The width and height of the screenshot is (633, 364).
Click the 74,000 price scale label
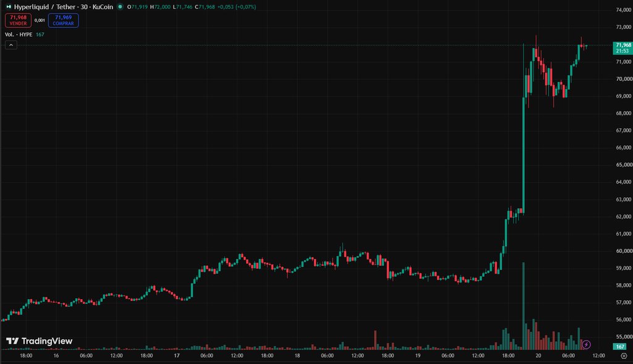tap(624, 10)
